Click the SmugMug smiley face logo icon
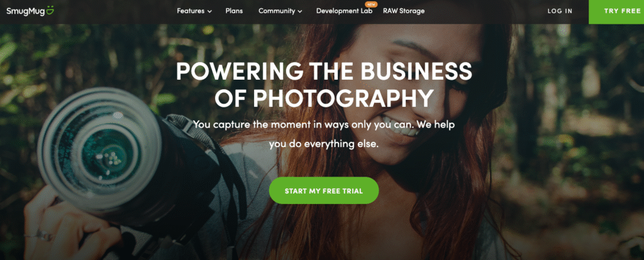 click(49, 11)
